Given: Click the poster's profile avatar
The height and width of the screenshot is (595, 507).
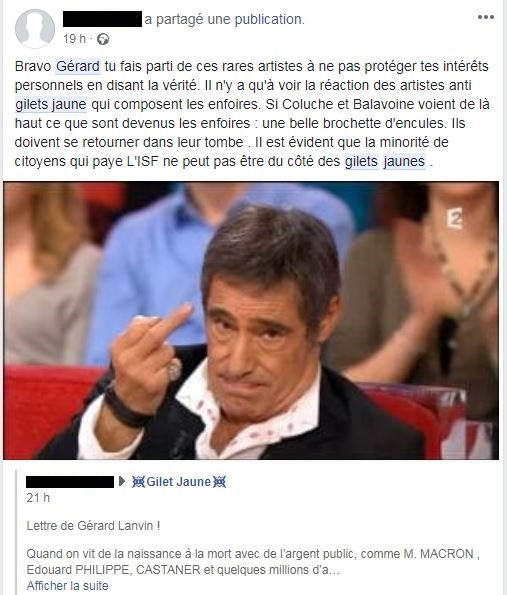Looking at the screenshot, I should pos(35,29).
